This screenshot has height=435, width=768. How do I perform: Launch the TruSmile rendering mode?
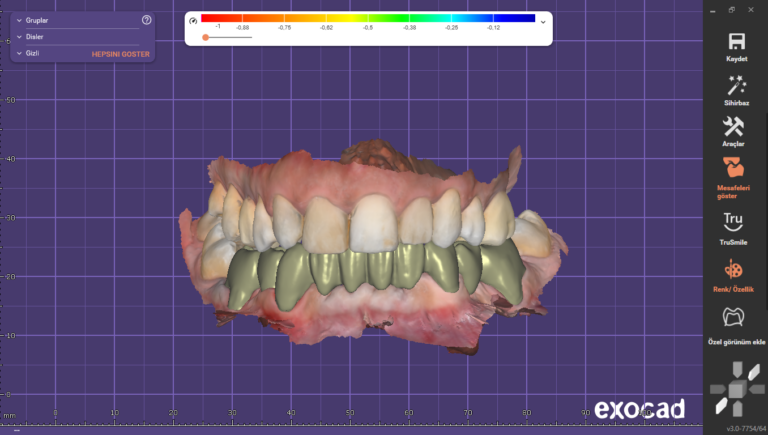(735, 222)
